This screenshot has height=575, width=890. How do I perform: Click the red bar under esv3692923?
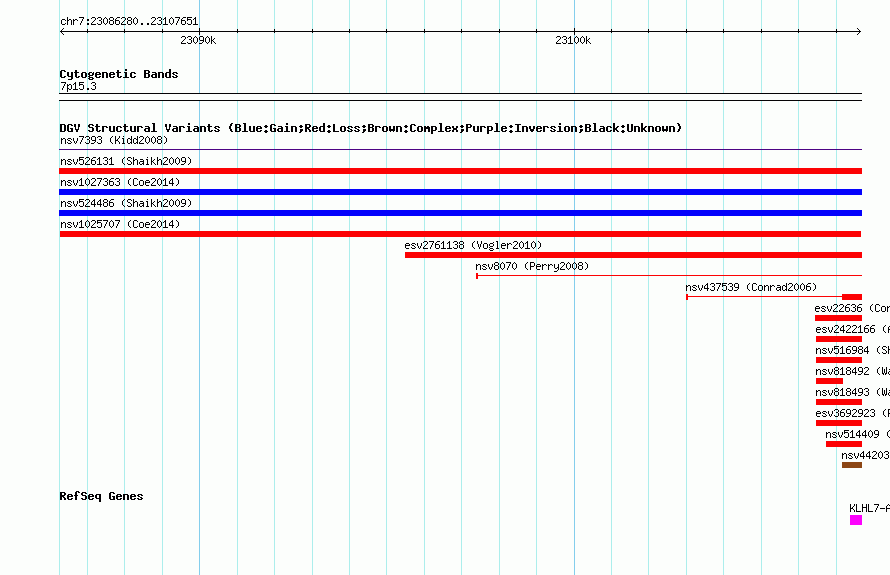click(839, 423)
